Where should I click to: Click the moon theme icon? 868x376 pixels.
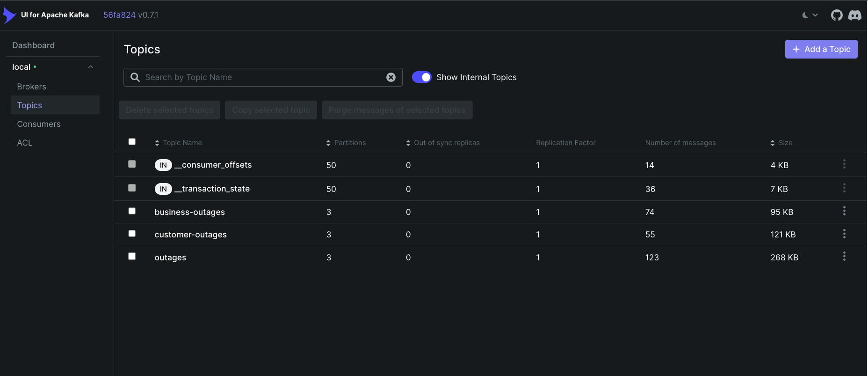[805, 15]
